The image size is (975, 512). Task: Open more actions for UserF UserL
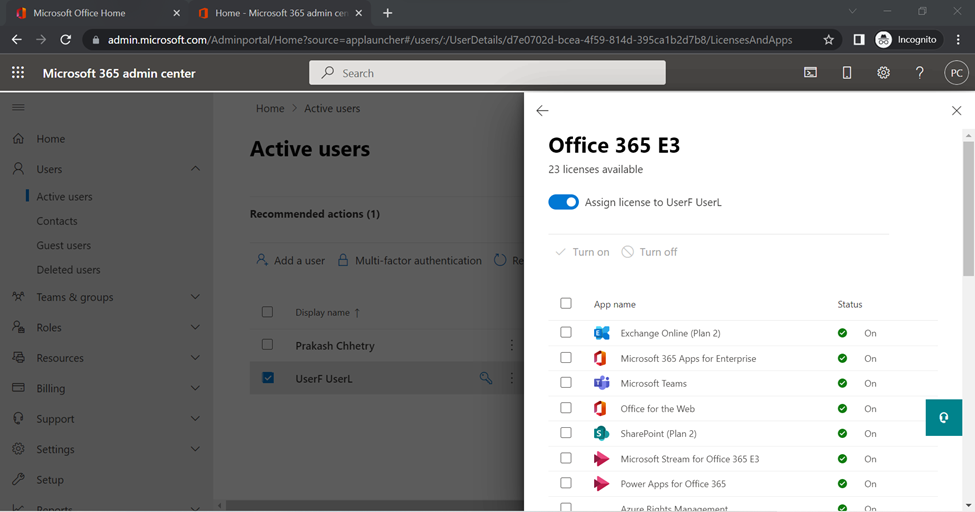[x=512, y=378]
